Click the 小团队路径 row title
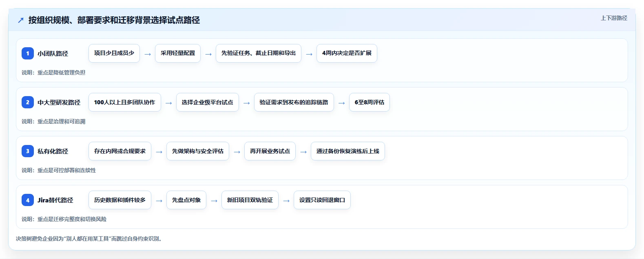 coord(53,53)
